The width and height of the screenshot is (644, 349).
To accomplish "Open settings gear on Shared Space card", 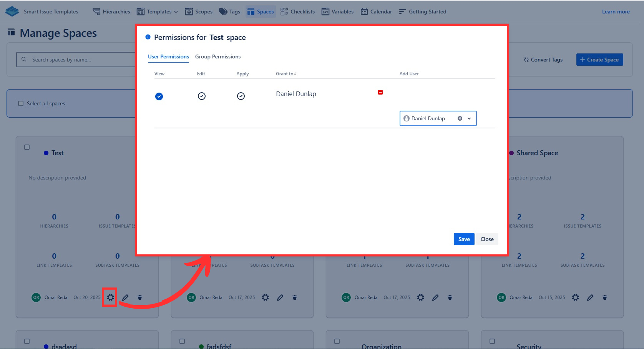I will (x=575, y=297).
